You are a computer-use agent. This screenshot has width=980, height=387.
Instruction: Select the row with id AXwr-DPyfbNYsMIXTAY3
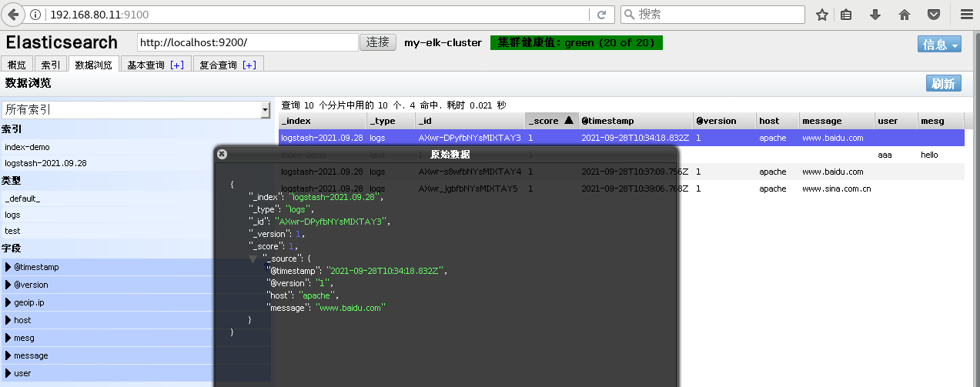pos(621,138)
